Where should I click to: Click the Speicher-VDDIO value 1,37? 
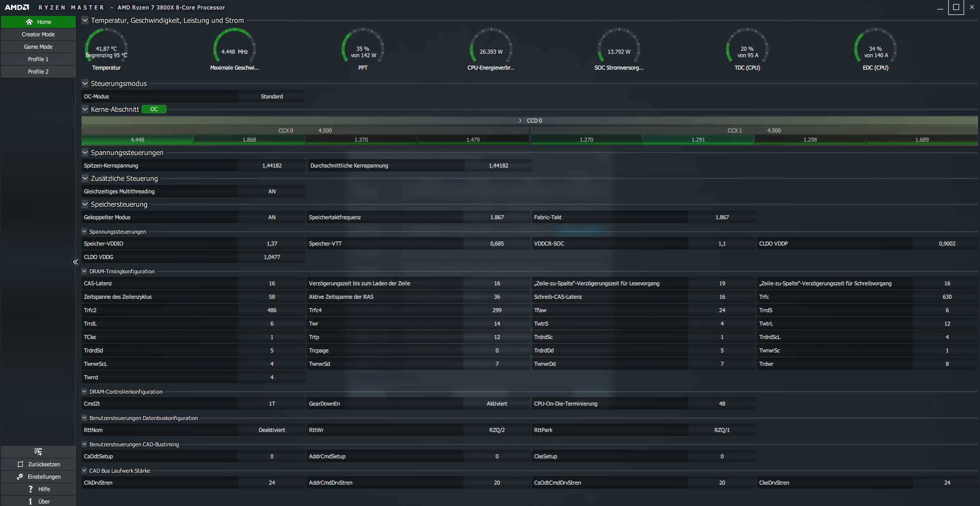pyautogui.click(x=272, y=244)
